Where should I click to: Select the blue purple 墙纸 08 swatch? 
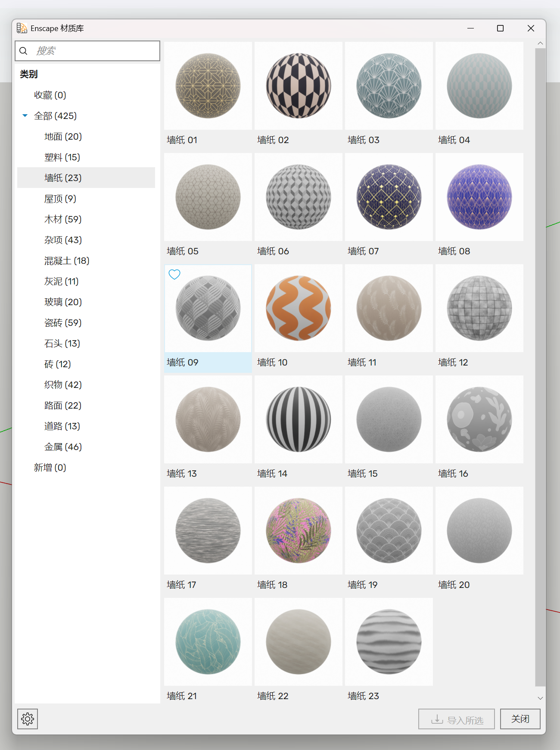(479, 197)
